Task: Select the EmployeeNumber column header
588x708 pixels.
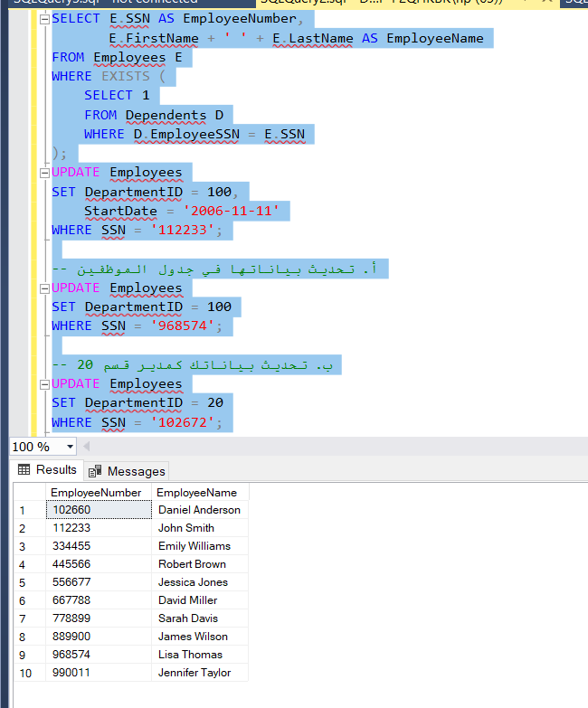Action: coord(96,493)
